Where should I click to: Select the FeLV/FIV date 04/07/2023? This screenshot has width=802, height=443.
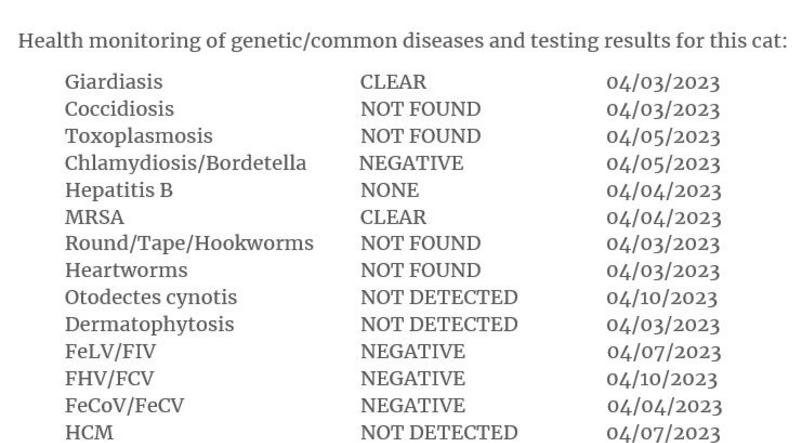[664, 352]
